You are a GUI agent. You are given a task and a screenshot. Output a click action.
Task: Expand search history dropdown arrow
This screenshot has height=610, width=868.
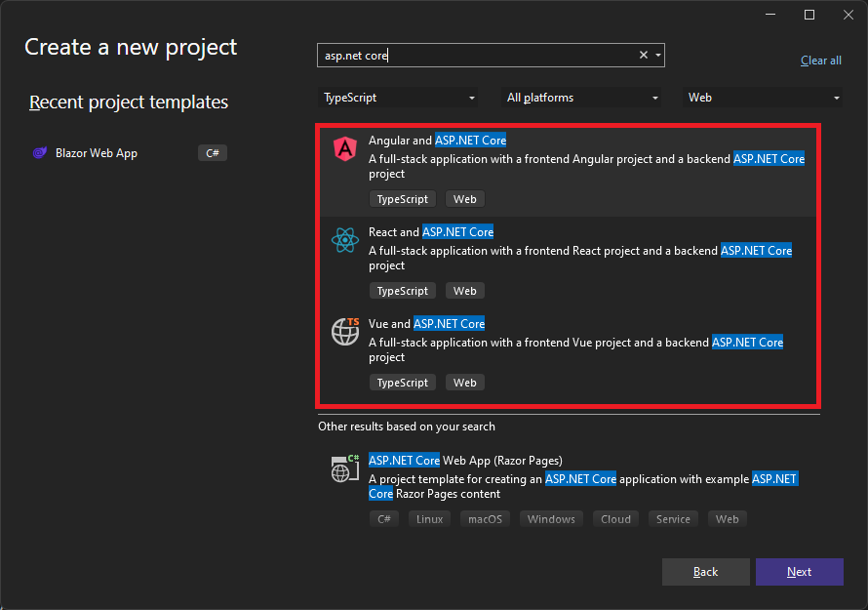658,55
